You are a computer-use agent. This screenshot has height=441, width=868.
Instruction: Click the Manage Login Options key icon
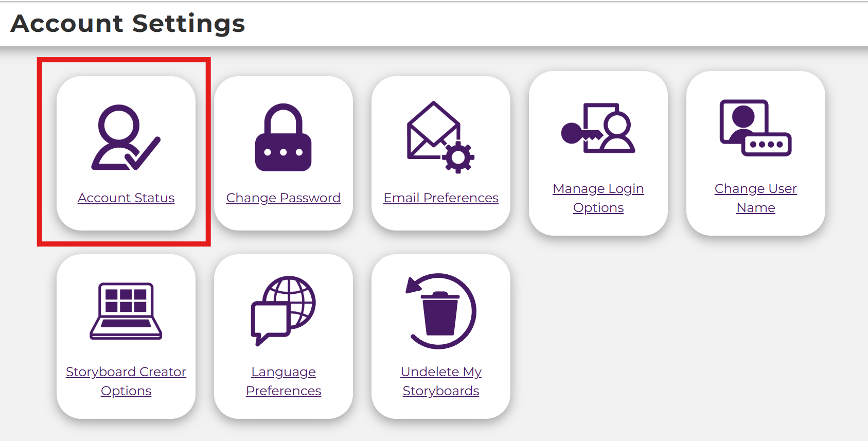click(x=598, y=129)
